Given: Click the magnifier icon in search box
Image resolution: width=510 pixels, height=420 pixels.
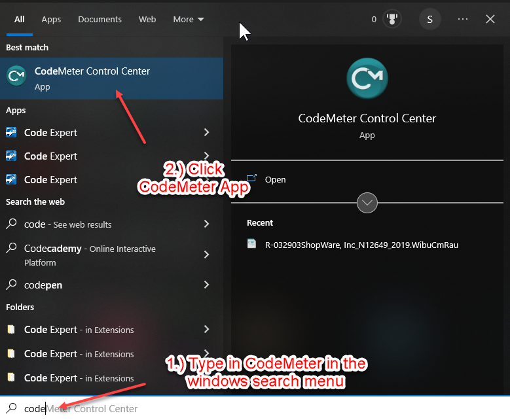Looking at the screenshot, I should [11, 408].
